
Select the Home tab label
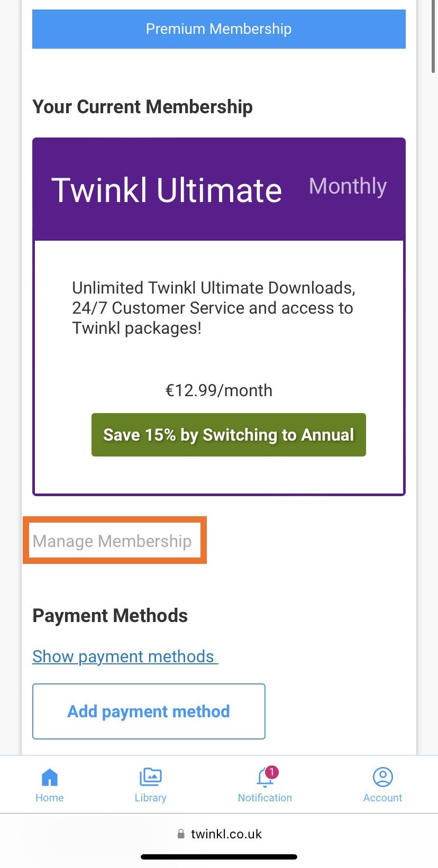(x=50, y=798)
